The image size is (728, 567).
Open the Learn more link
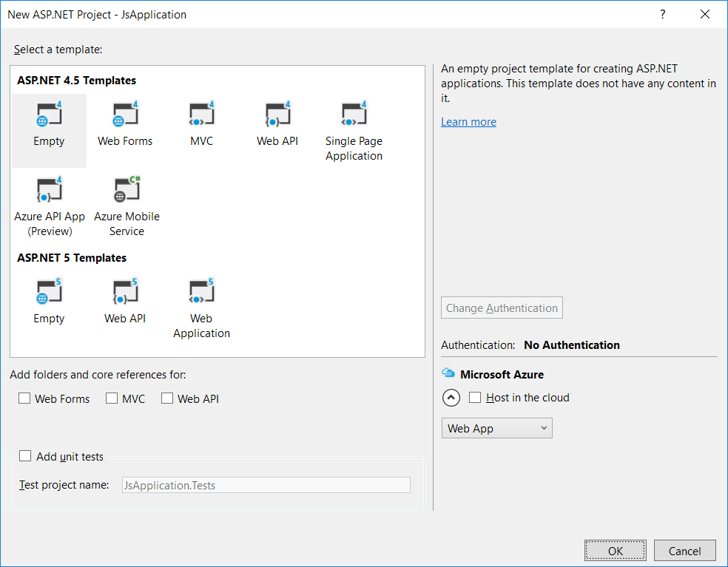[x=468, y=121]
